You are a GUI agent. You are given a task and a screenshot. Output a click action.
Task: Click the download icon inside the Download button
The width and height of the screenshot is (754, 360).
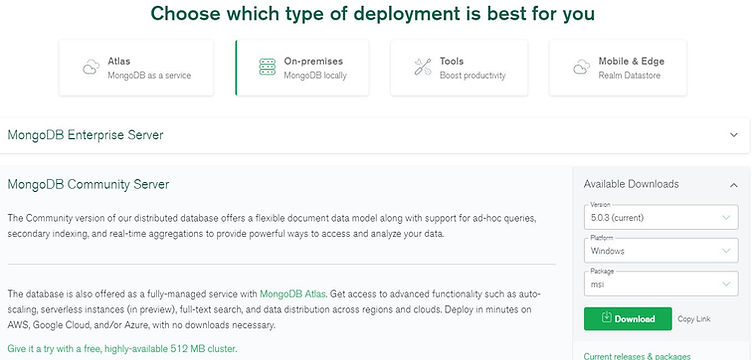coord(606,318)
